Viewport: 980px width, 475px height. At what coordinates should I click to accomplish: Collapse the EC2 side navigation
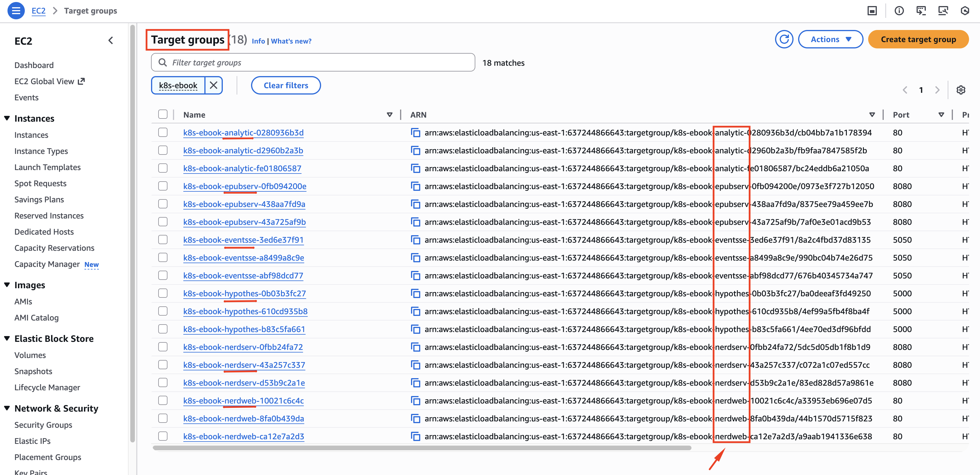[111, 40]
